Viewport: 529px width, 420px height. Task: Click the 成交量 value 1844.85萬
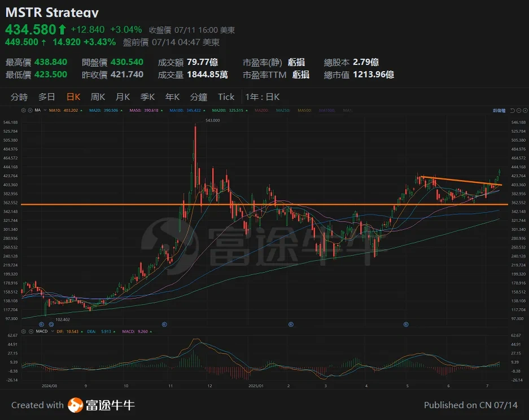[x=207, y=74]
